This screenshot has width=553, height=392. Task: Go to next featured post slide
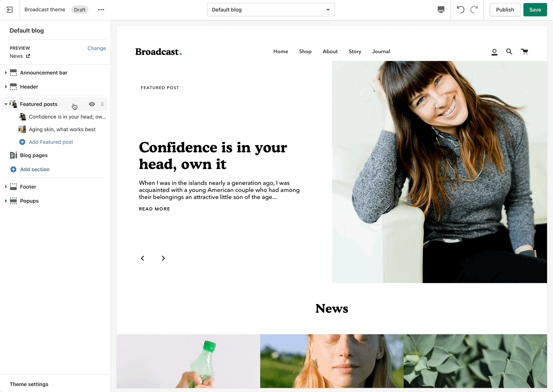pos(163,258)
